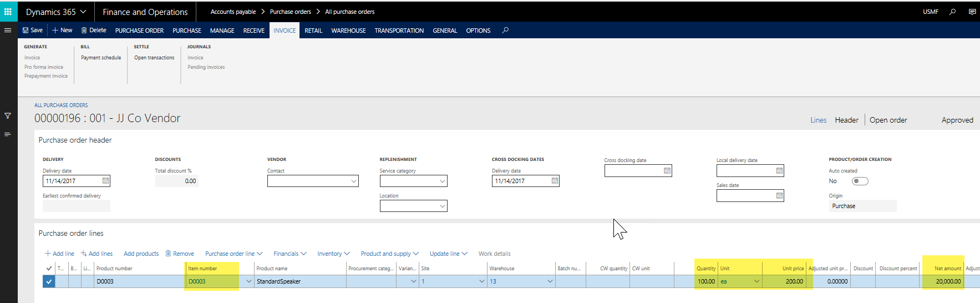Toggle the select-all lines checkbox

[49, 269]
